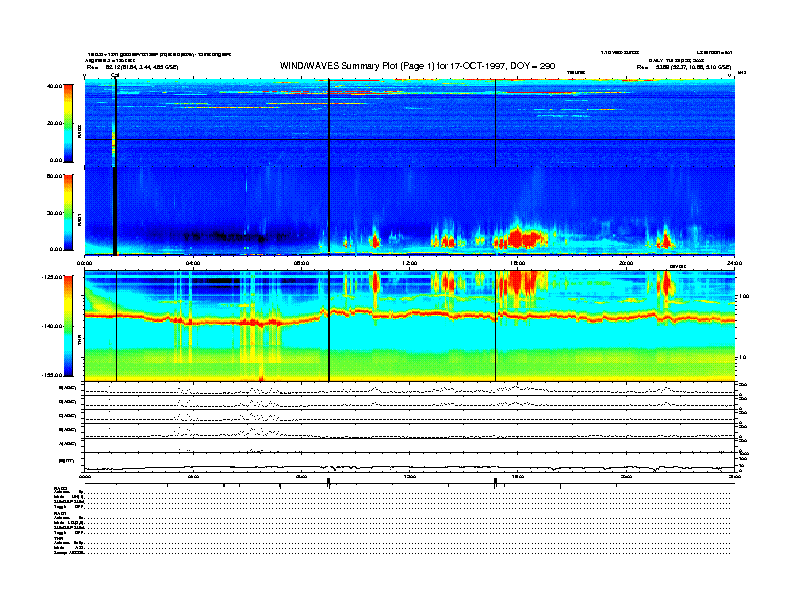Image resolution: width=792 pixels, height=612 pixels.
Task: Click the "-140.00" color scale value
Action: click(52, 326)
